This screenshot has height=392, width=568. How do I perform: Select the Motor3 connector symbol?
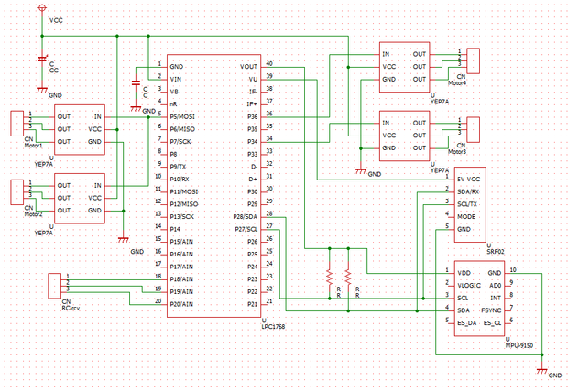point(473,129)
